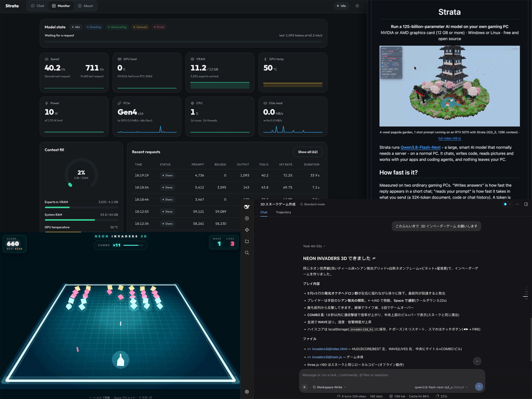The width and height of the screenshot is (532, 399).
Task: Toggle the Error model state pill
Action: [x=159, y=27]
